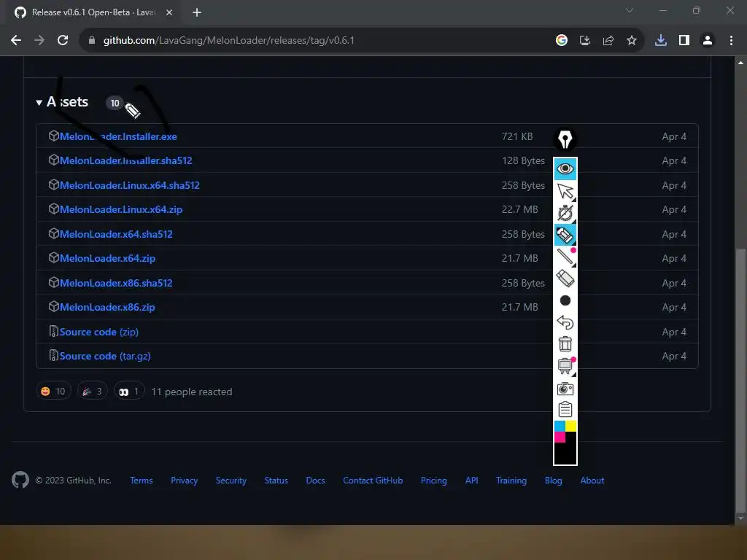This screenshot has width=747, height=560.
Task: Select the cursor arrow tool in annotation toolbar
Action: click(565, 192)
